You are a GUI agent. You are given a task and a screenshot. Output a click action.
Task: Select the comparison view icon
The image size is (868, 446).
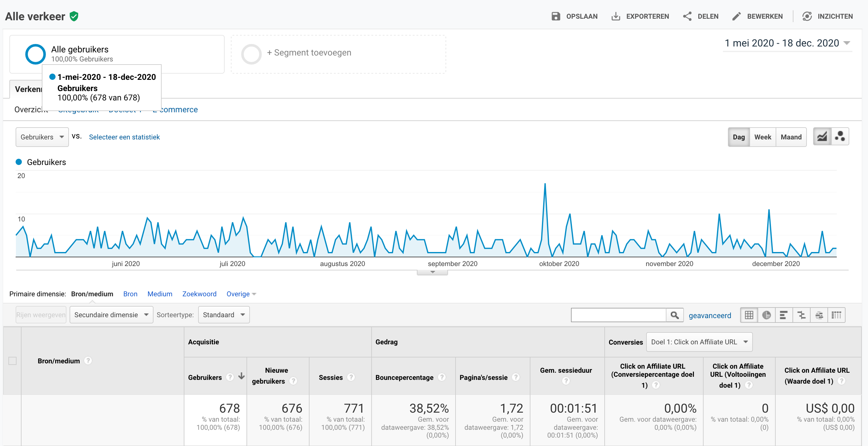(801, 315)
